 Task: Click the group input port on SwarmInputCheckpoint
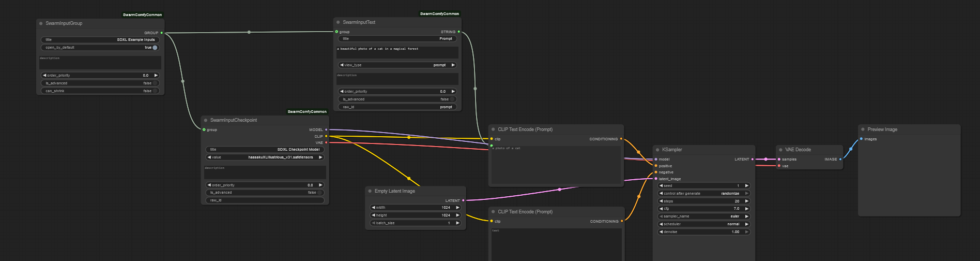coord(204,129)
